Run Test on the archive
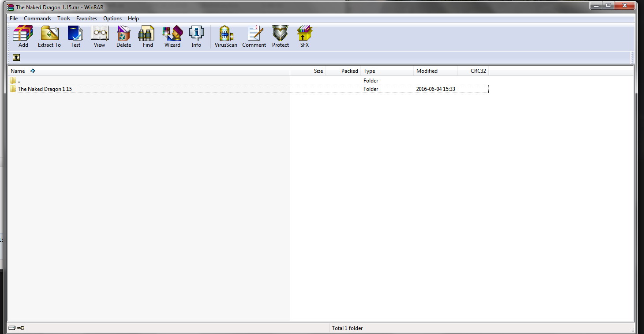This screenshot has width=644, height=334. [x=75, y=37]
